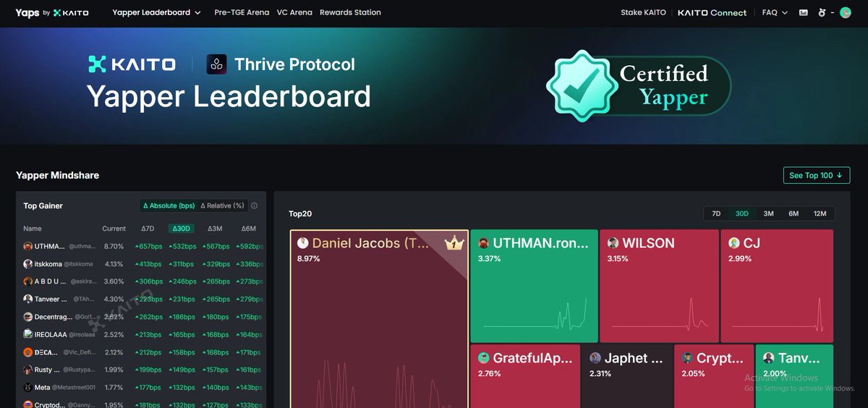Open the Daniel Jacobs 8.97% tile
The image size is (868, 408).
[x=379, y=319]
